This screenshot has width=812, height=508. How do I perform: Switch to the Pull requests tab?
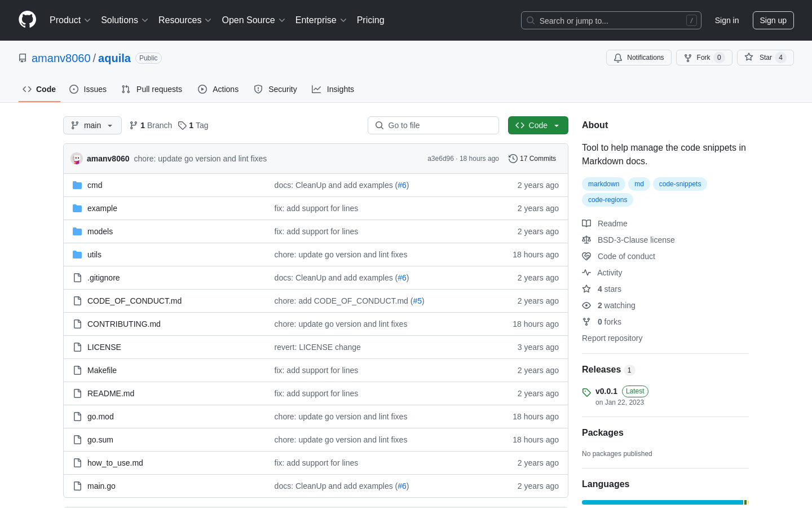click(x=152, y=89)
